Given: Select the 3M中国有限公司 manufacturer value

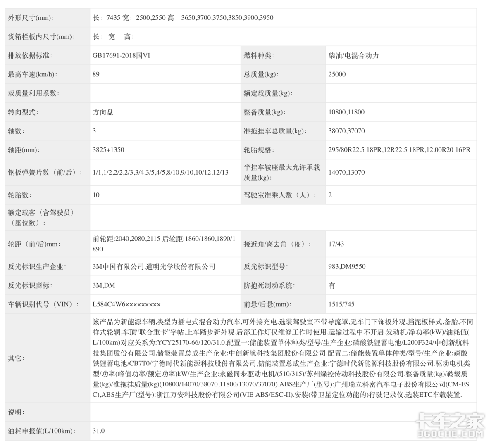Looking at the screenshot, I should [154, 267].
